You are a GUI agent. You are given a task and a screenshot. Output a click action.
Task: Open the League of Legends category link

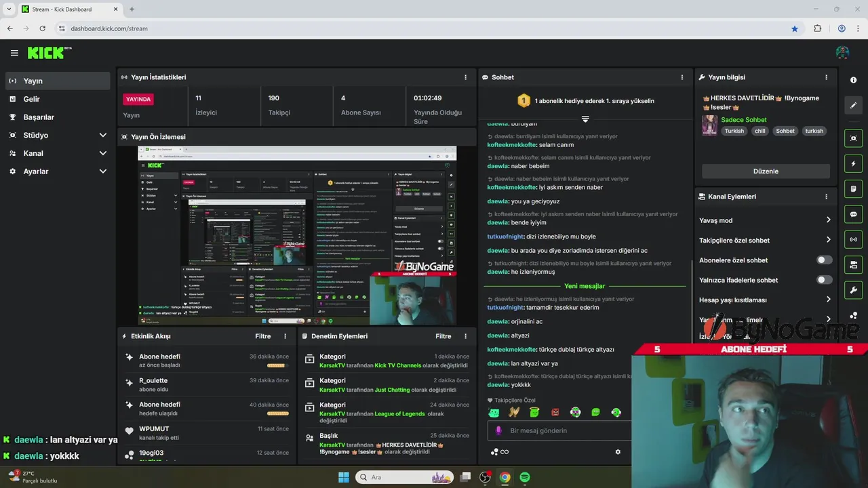(x=399, y=414)
